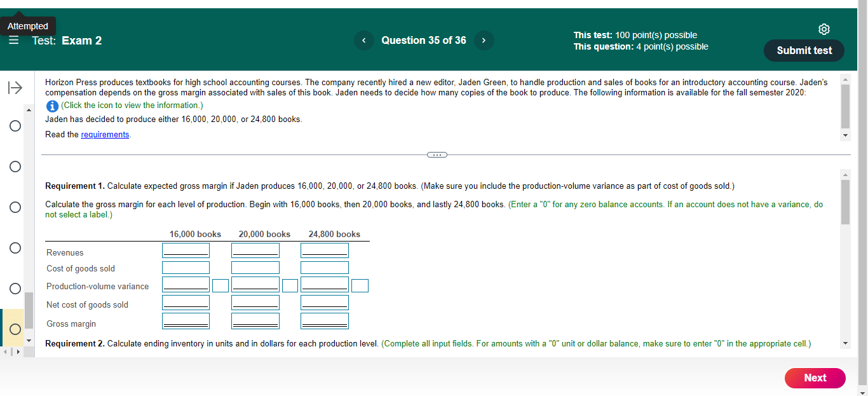This screenshot has width=868, height=396.
Task: Click Submit test
Action: (804, 50)
